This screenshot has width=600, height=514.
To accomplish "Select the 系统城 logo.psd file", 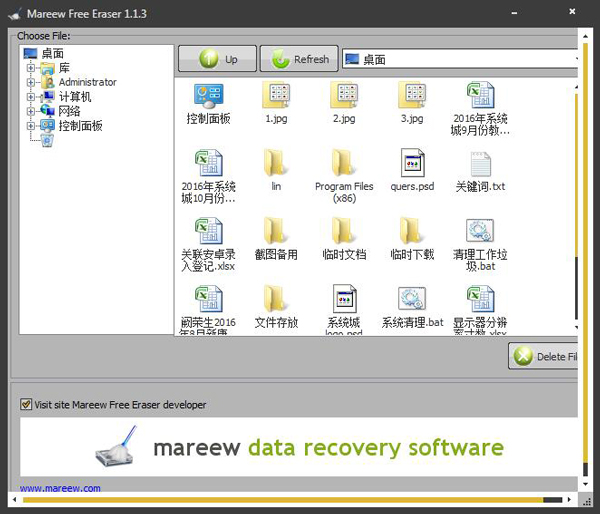I will point(344,310).
